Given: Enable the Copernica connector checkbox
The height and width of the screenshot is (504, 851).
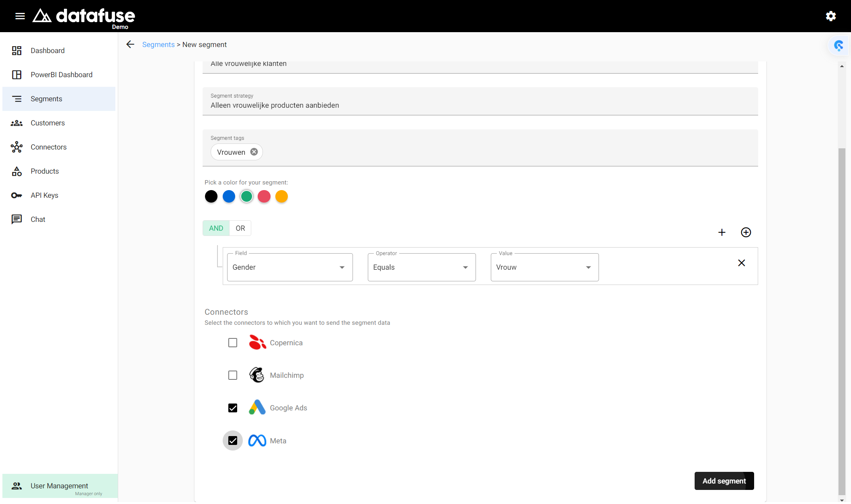Looking at the screenshot, I should tap(233, 342).
